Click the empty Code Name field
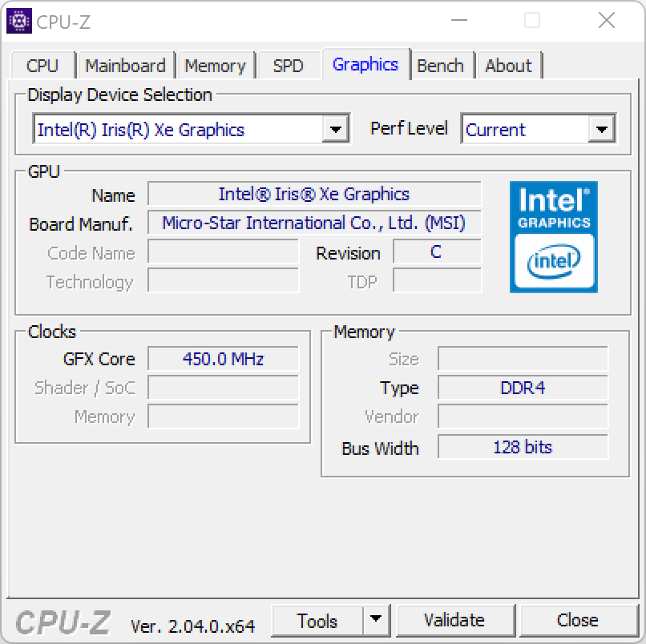Image resolution: width=646 pixels, height=644 pixels. [x=224, y=252]
